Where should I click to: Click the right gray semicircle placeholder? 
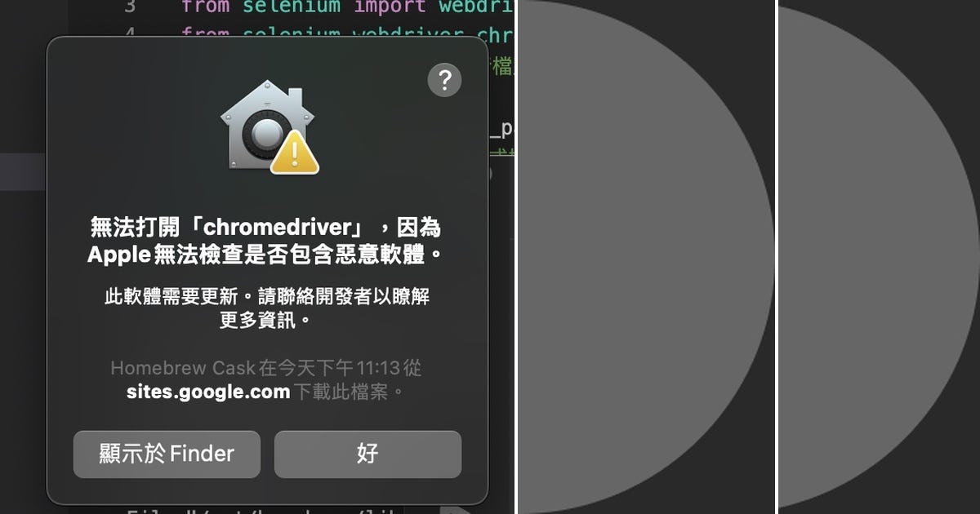[x=879, y=257]
